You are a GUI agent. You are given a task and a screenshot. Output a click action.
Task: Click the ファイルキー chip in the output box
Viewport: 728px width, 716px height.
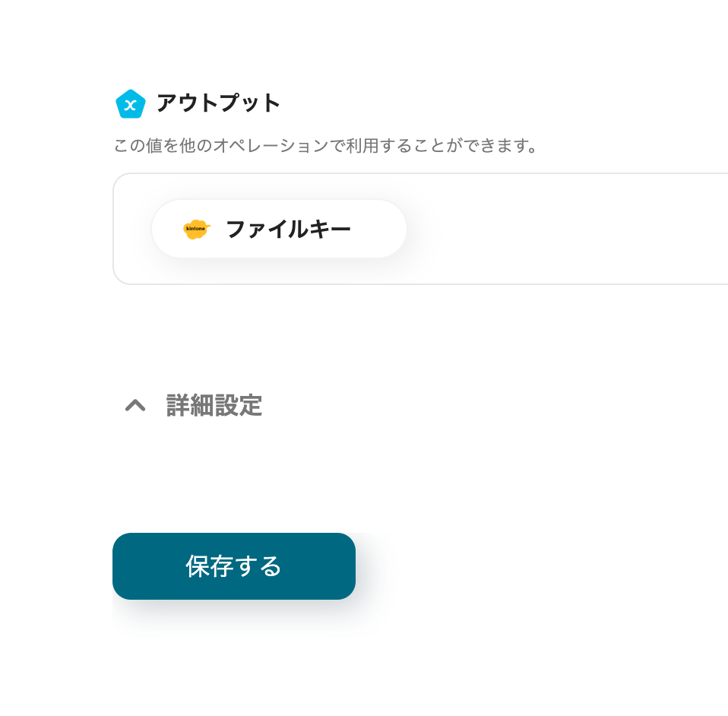pos(279,228)
